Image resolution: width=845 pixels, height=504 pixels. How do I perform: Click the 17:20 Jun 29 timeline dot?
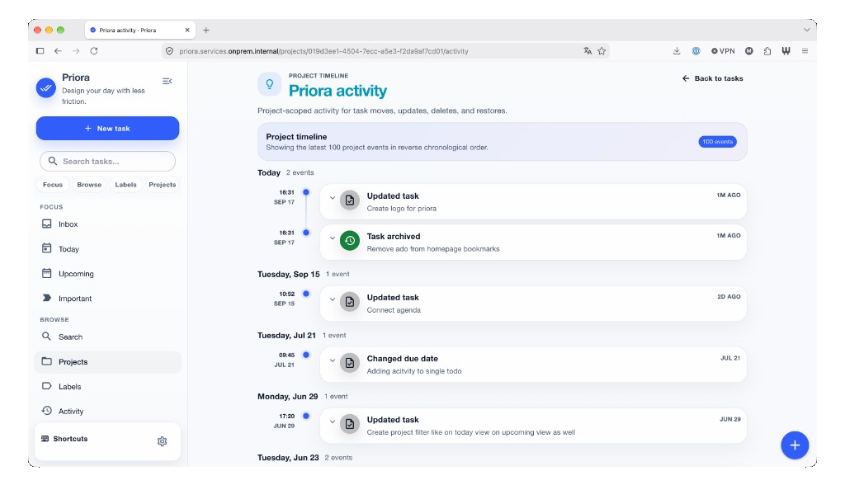tap(306, 417)
